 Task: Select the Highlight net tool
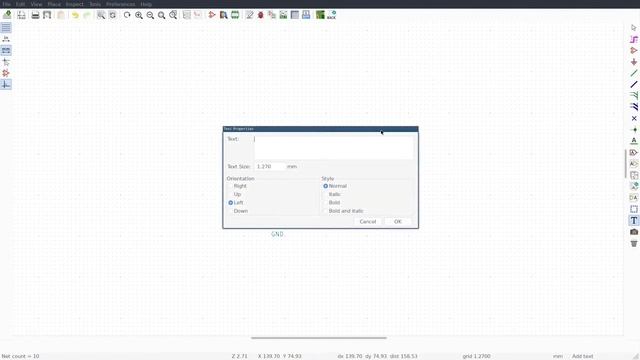[x=634, y=39]
